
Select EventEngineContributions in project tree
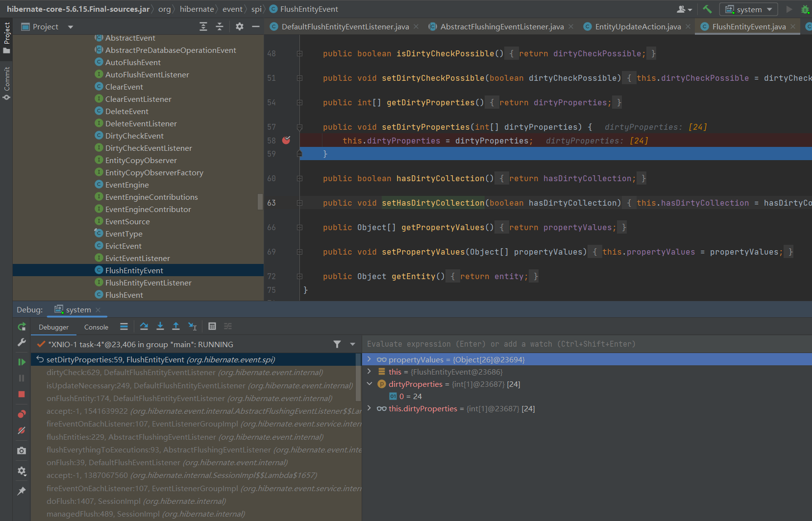tap(151, 197)
